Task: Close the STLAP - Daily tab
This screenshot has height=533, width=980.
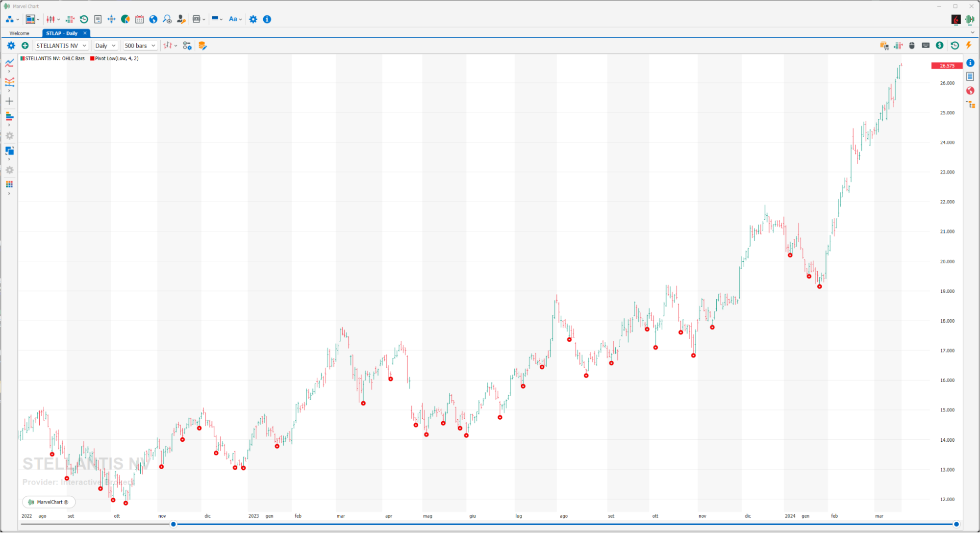Action: [x=85, y=33]
